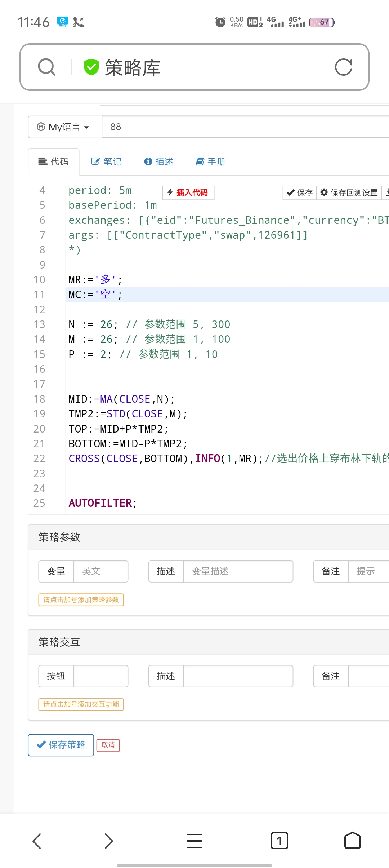This screenshot has width=389, height=868.
Task: Go back using the browser back arrow
Action: coord(37,841)
